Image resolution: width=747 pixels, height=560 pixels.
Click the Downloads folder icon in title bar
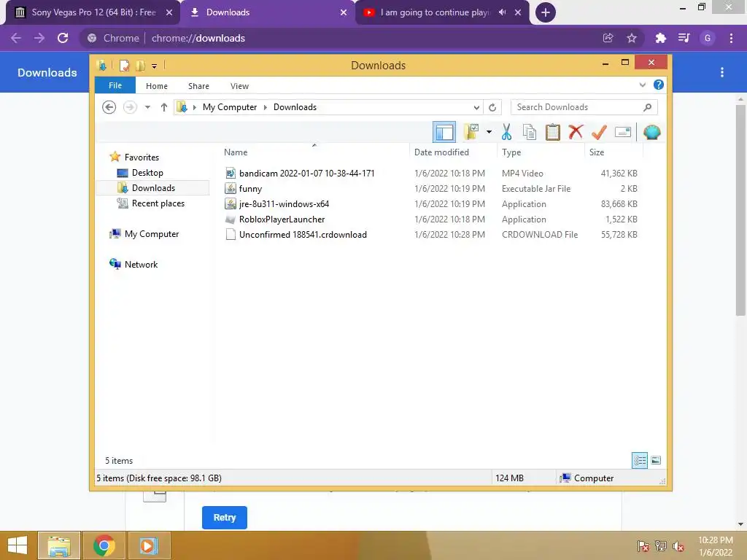pos(101,65)
